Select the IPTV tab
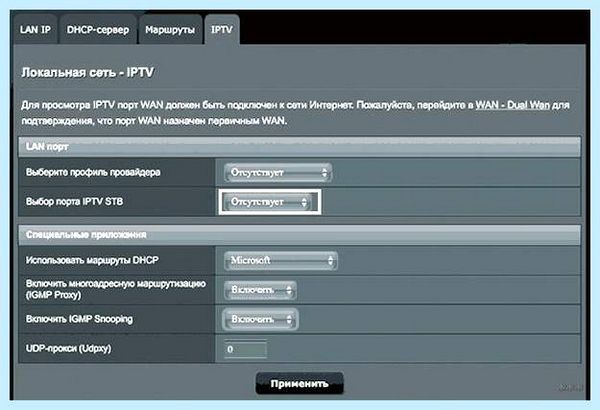The image size is (600, 410). tap(222, 30)
